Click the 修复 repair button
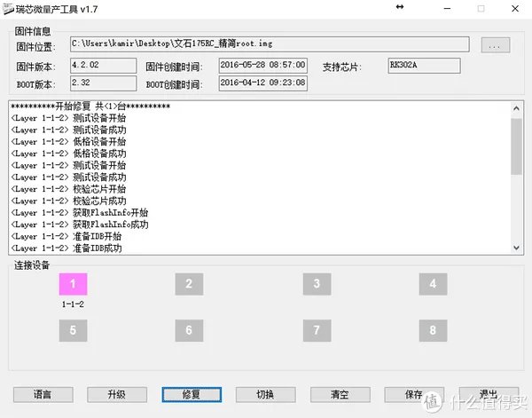Image resolution: width=532 pixels, height=418 pixels. [x=192, y=395]
